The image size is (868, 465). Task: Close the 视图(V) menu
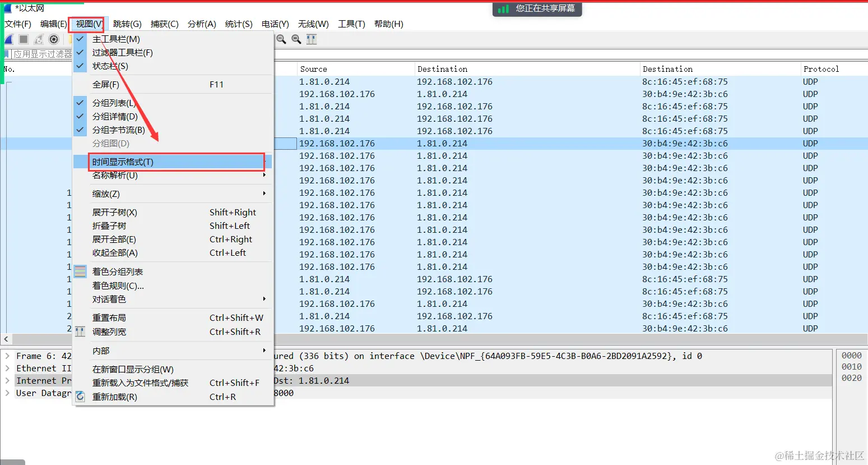tap(89, 24)
